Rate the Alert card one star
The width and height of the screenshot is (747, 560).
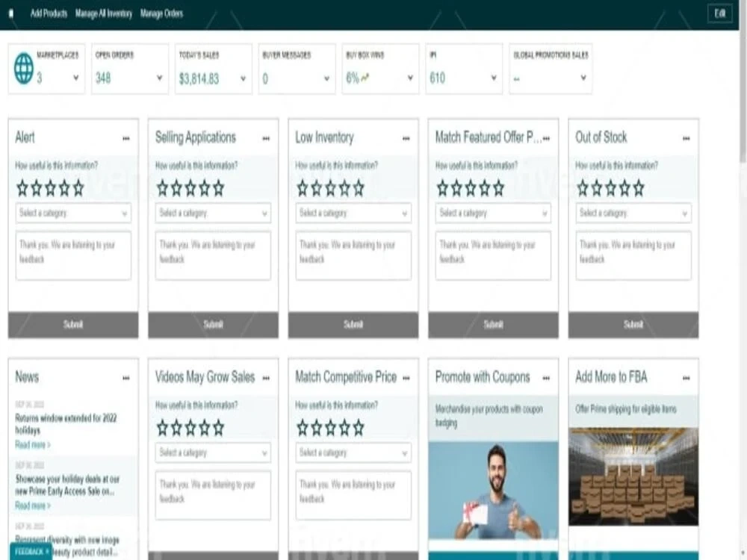(22, 188)
